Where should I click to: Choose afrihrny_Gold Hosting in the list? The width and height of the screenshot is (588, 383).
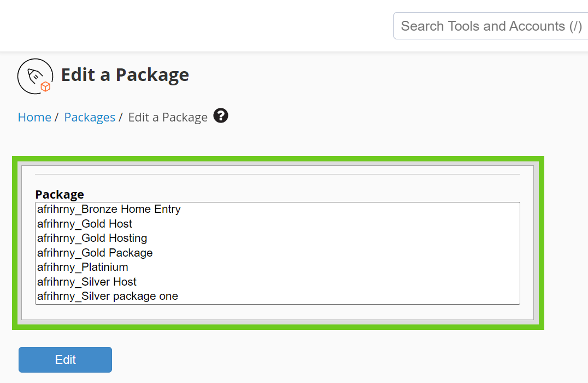coord(92,238)
